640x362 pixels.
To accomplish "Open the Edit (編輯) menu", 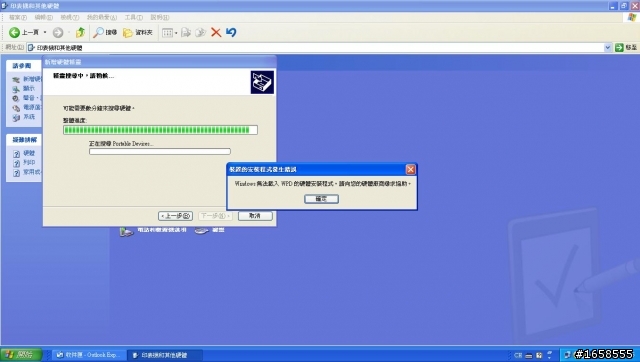I will (43, 18).
